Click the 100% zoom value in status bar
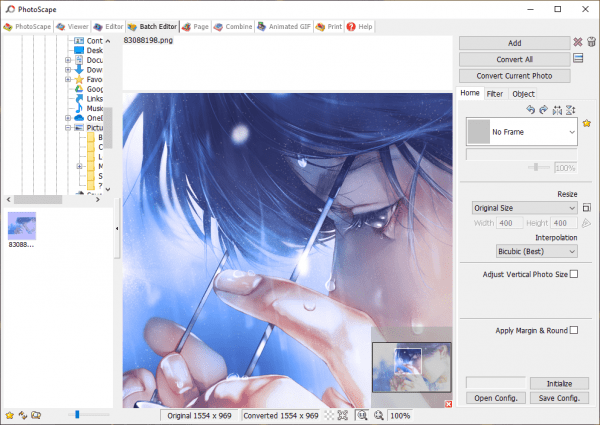 (x=400, y=415)
